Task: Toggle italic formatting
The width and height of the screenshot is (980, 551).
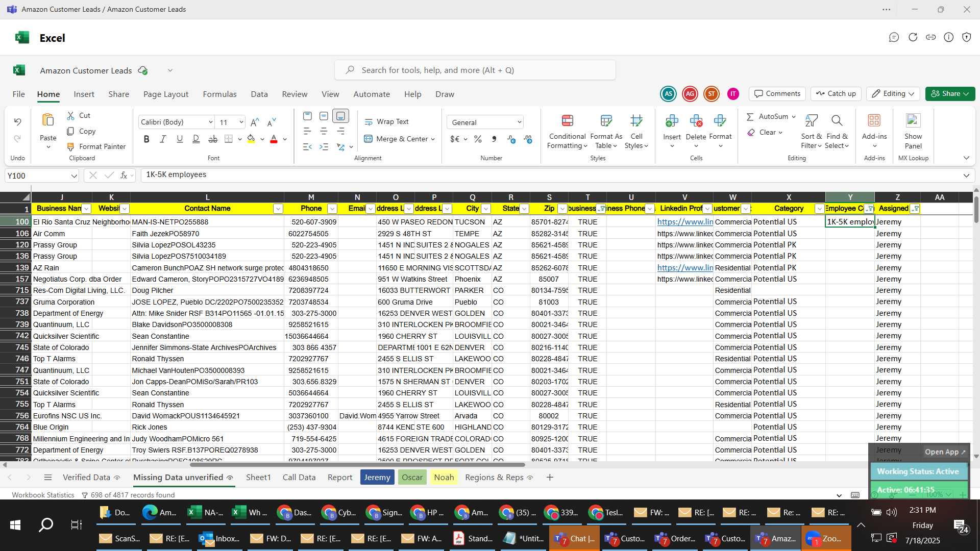Action: click(163, 139)
